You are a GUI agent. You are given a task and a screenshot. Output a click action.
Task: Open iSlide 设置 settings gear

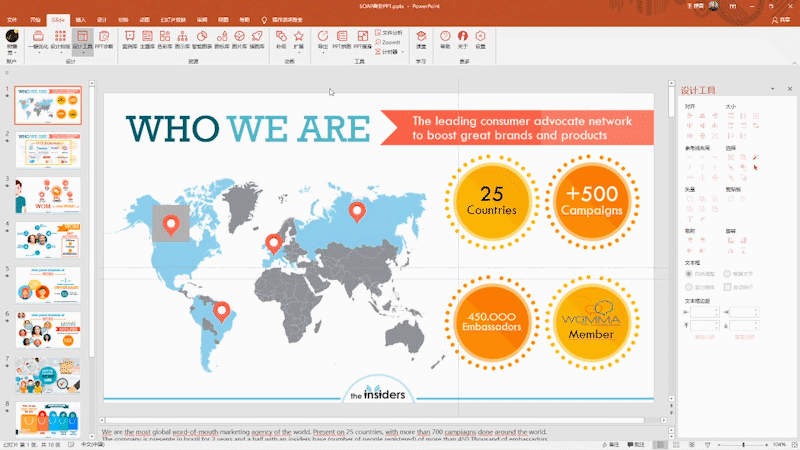tap(480, 39)
